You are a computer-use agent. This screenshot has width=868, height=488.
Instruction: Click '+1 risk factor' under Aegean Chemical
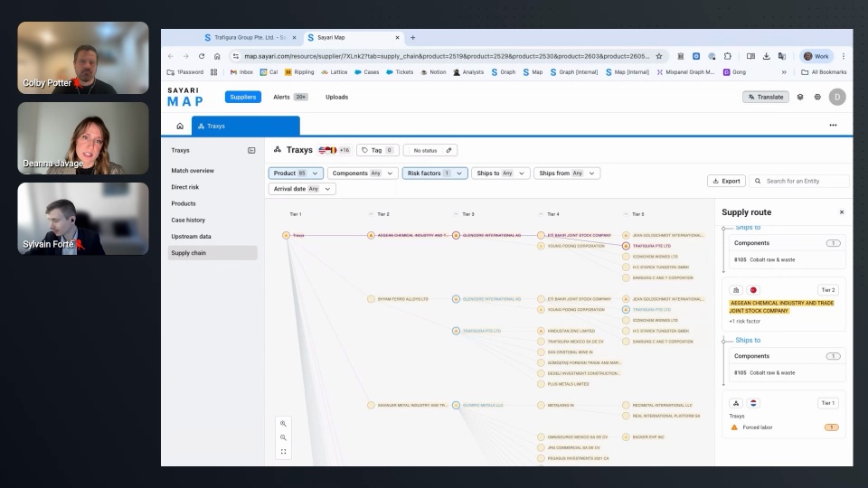[744, 322]
